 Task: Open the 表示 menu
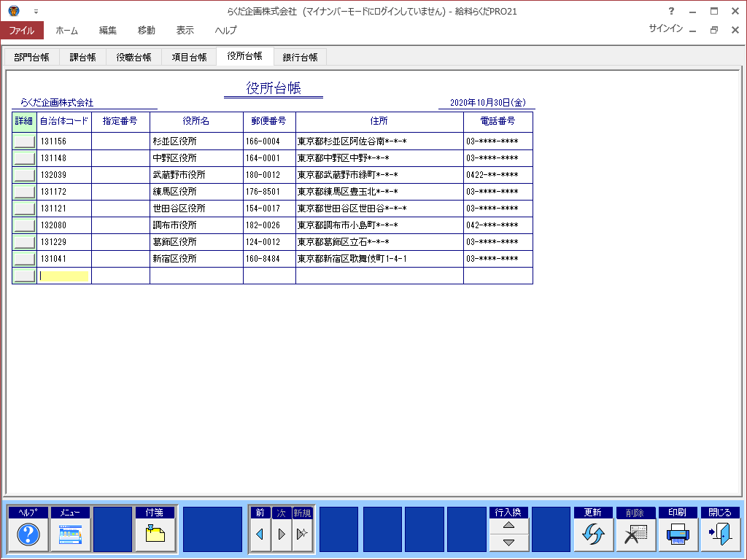pos(185,30)
